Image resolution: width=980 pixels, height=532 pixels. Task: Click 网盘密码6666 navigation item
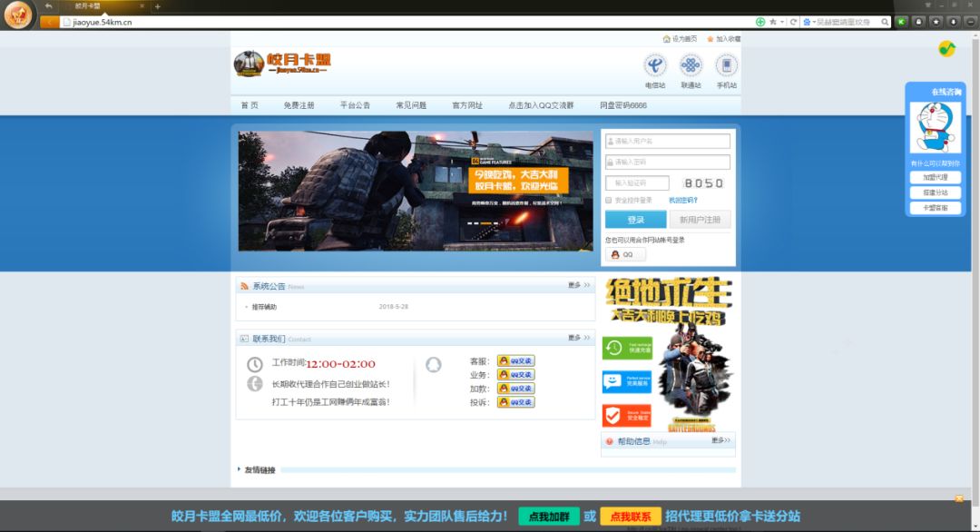623,105
